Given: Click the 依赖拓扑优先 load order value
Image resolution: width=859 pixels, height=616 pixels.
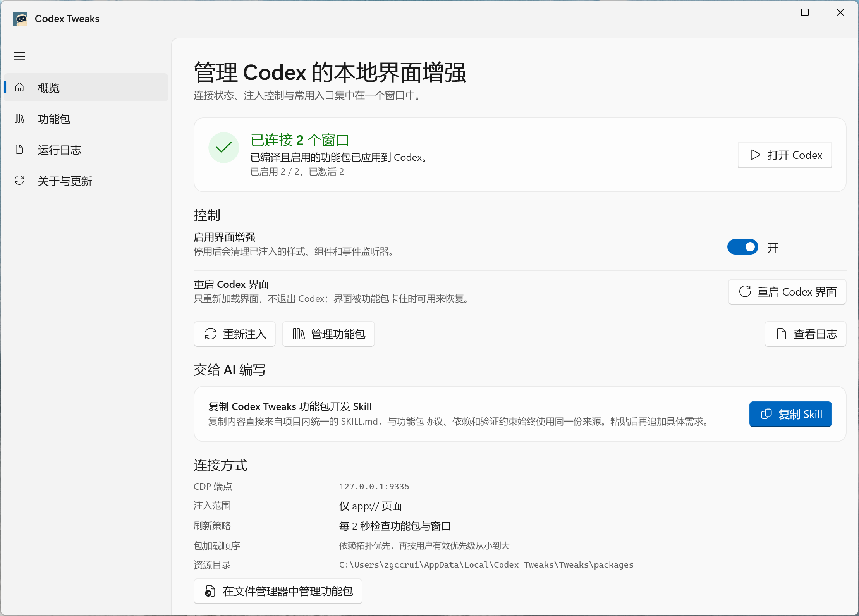Looking at the screenshot, I should [424, 546].
